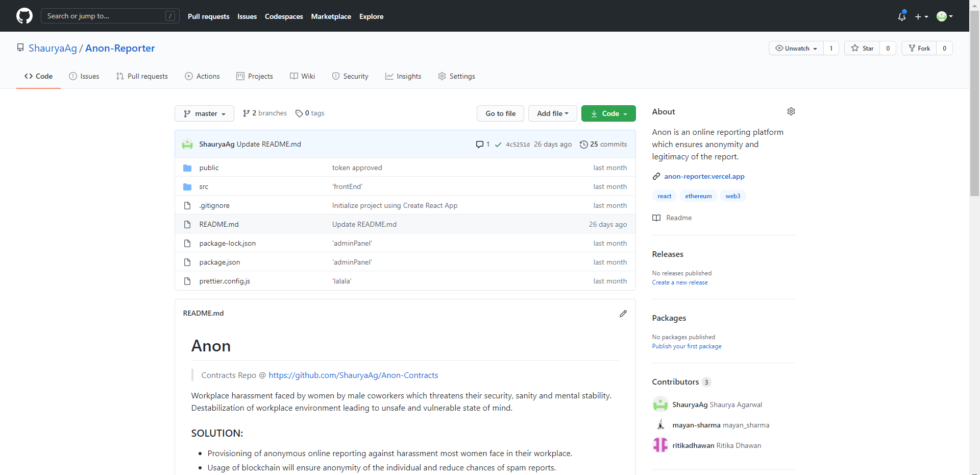Image resolution: width=980 pixels, height=475 pixels.
Task: Open the anon-reporter.vercel.app link
Action: [x=704, y=176]
